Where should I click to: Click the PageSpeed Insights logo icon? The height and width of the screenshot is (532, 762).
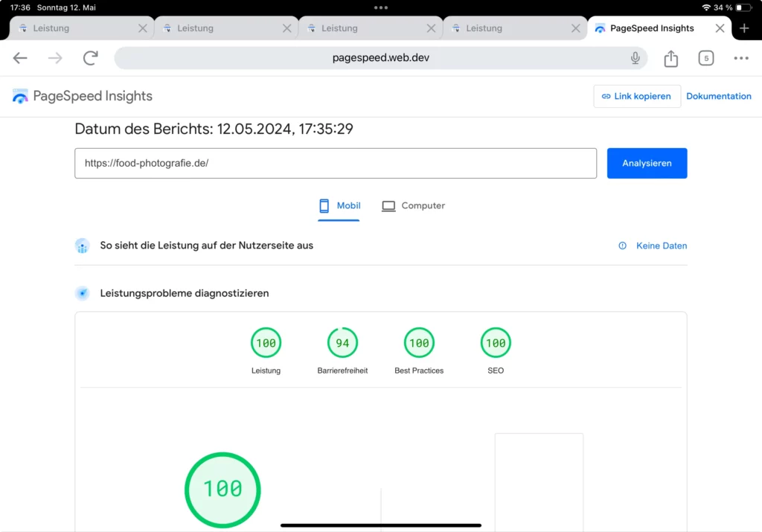pyautogui.click(x=20, y=96)
